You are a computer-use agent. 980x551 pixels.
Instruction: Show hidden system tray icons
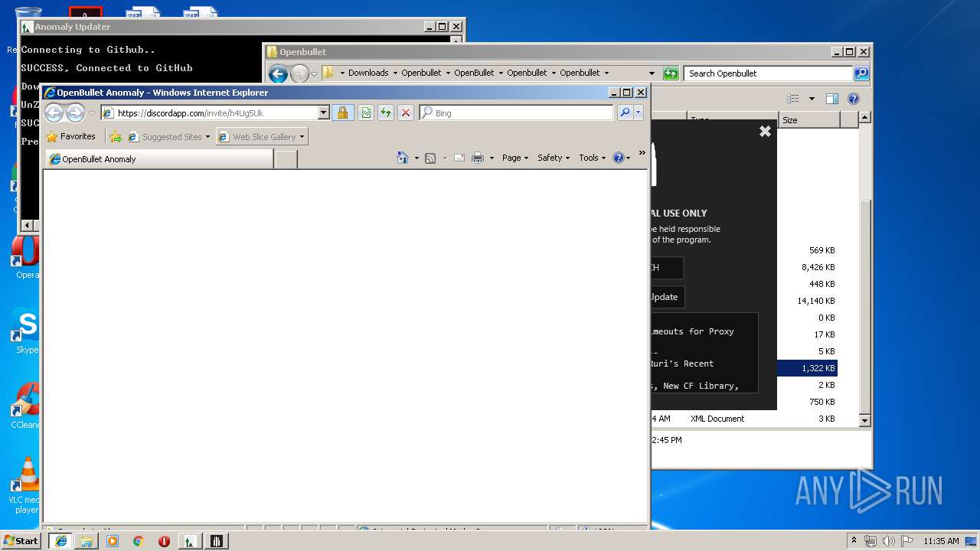pos(854,541)
